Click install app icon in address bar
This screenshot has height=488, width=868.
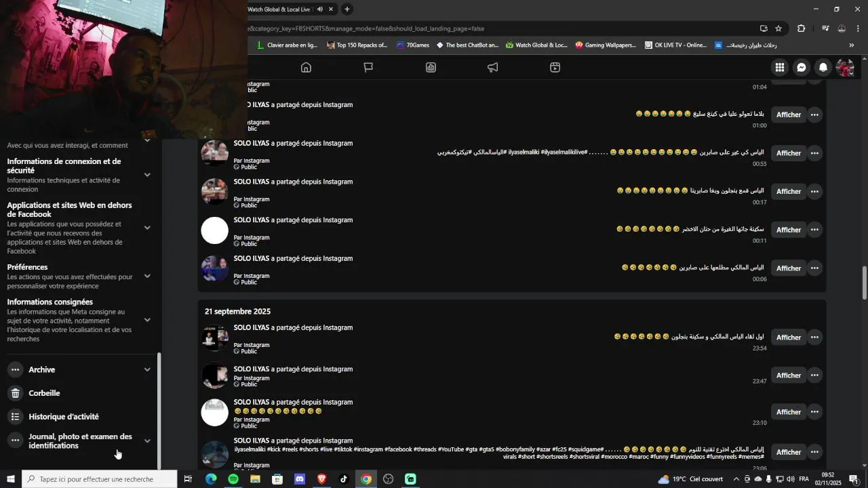pyautogui.click(x=764, y=28)
